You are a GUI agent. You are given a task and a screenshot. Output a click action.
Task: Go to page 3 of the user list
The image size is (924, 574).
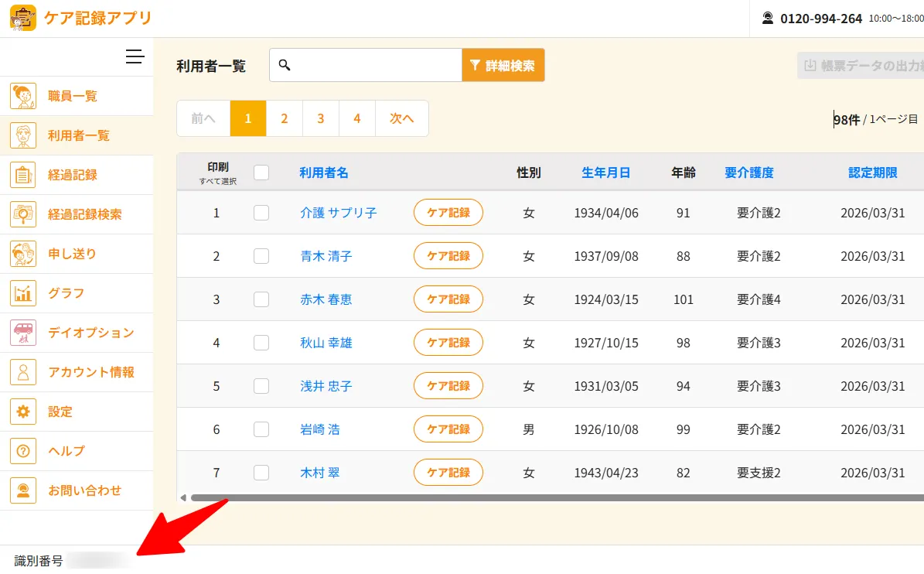pos(320,118)
